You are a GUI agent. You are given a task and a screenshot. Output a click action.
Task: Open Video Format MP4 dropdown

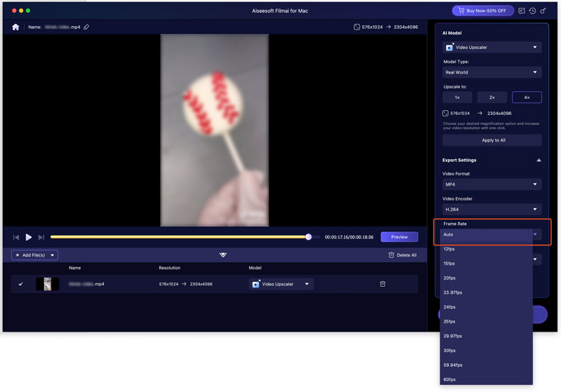pyautogui.click(x=492, y=184)
